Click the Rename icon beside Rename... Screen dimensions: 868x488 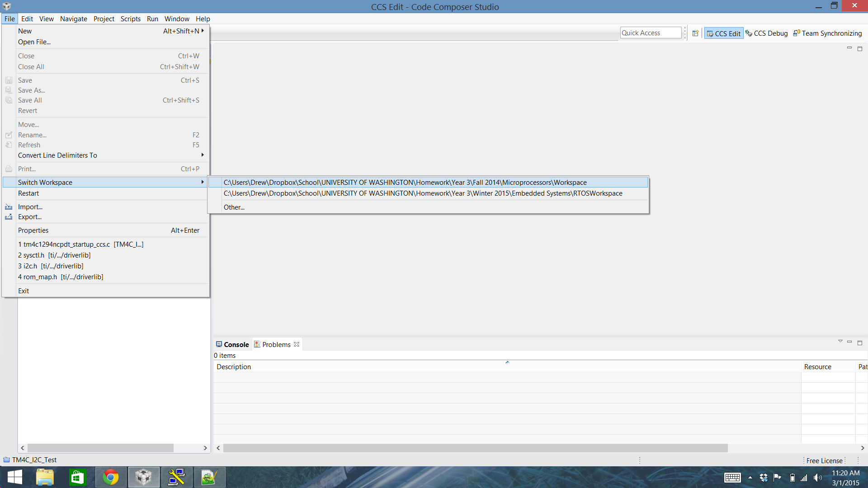(x=9, y=135)
